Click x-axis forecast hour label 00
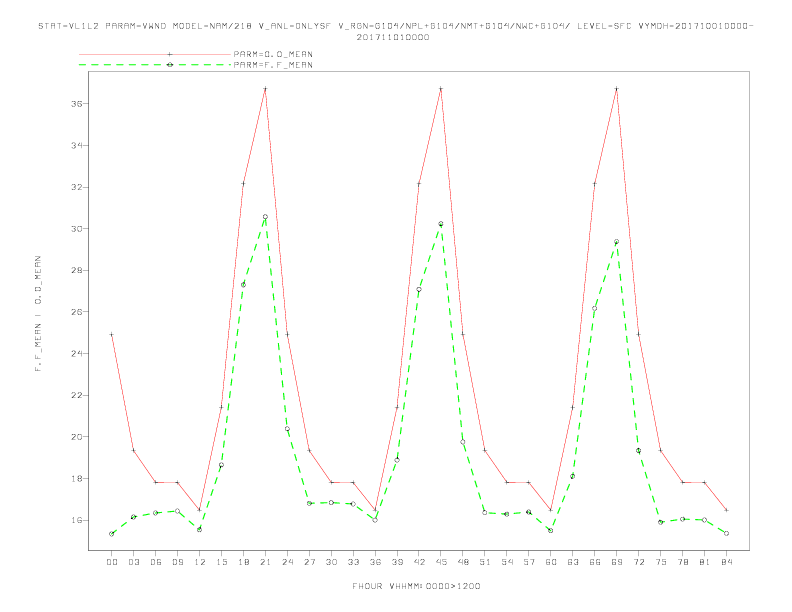This screenshot has height=612, width=792. click(112, 562)
